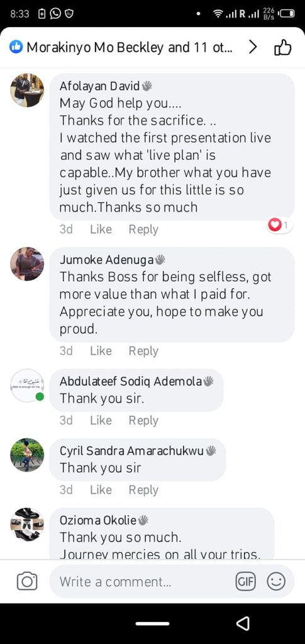305x644 pixels.
Task: Open camera icon beside comment box
Action: 27,582
